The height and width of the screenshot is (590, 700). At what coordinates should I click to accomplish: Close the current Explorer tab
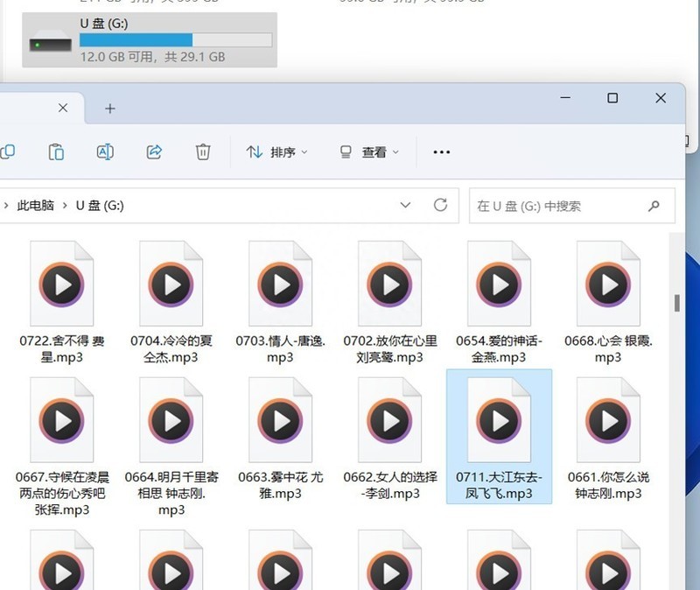point(62,108)
